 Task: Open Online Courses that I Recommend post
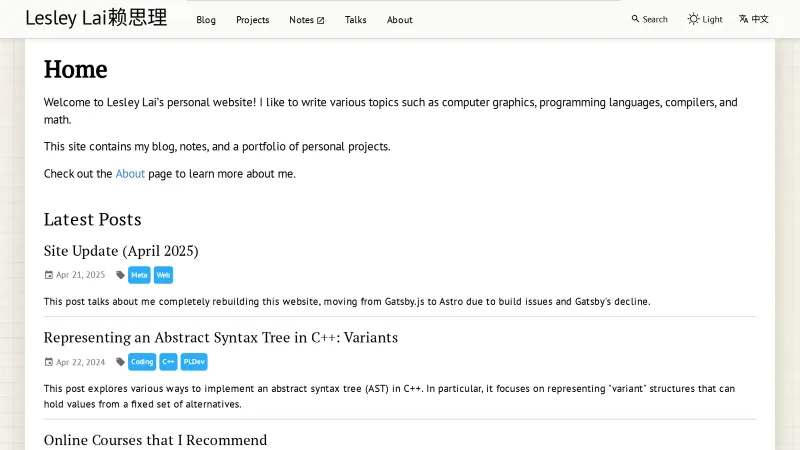(155, 440)
